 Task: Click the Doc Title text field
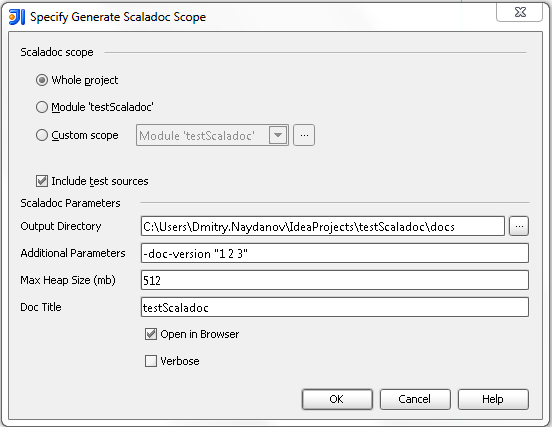pos(335,307)
